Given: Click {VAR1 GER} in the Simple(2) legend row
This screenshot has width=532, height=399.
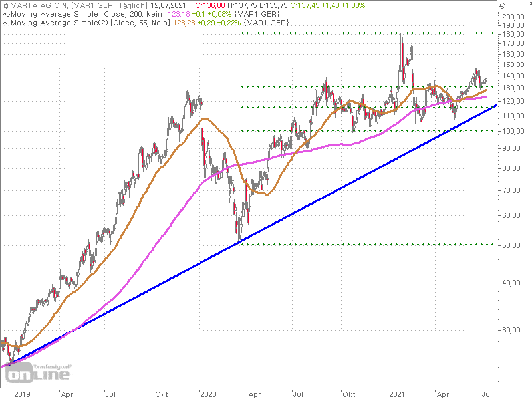Looking at the screenshot, I should pos(267,23).
